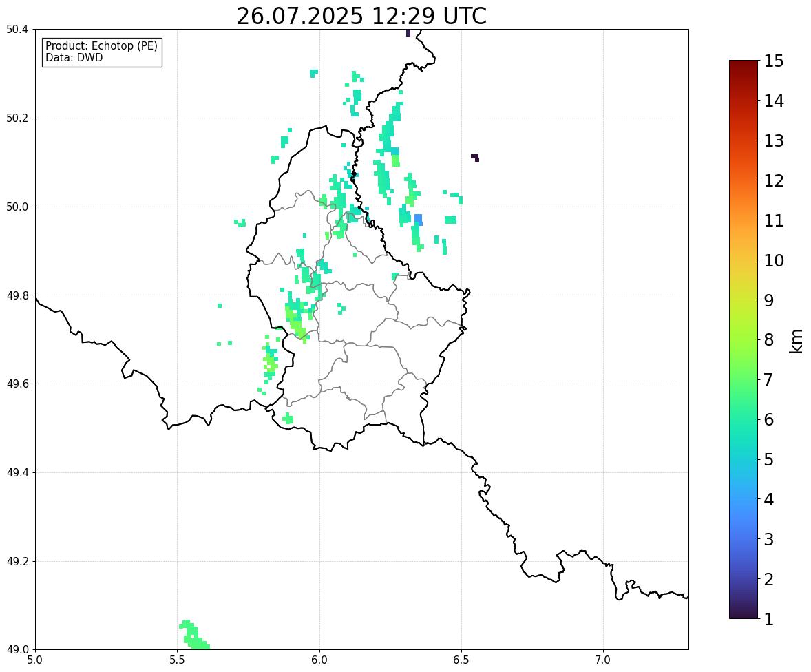Screen dimensions: 811x672
Task: Click the longitude axis label 7.0
Action: coord(604,660)
